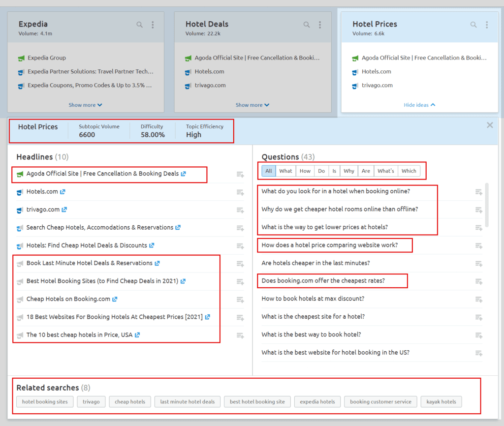Image resolution: width=504 pixels, height=426 pixels.
Task: Open external link icon next to Hotels.com headline
Action: [x=63, y=192]
